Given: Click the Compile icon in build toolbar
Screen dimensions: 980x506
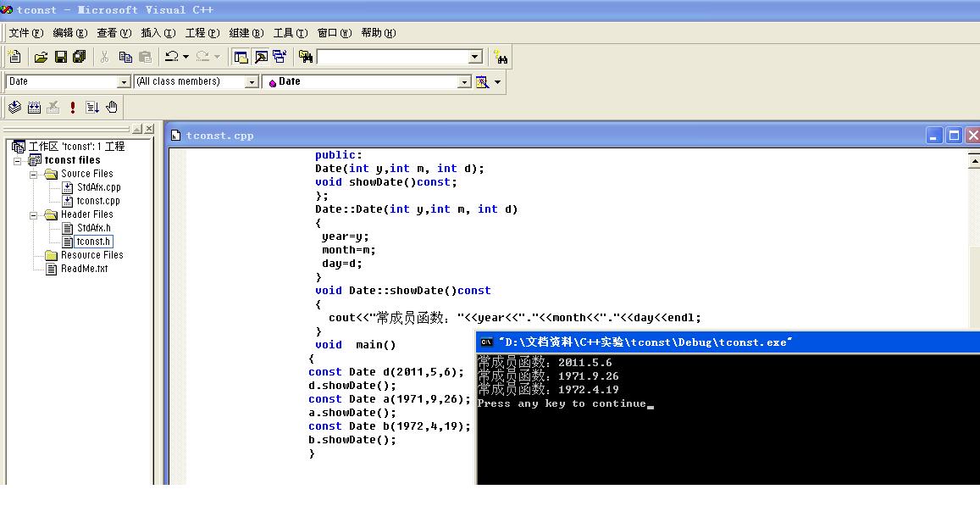Looking at the screenshot, I should (14, 108).
